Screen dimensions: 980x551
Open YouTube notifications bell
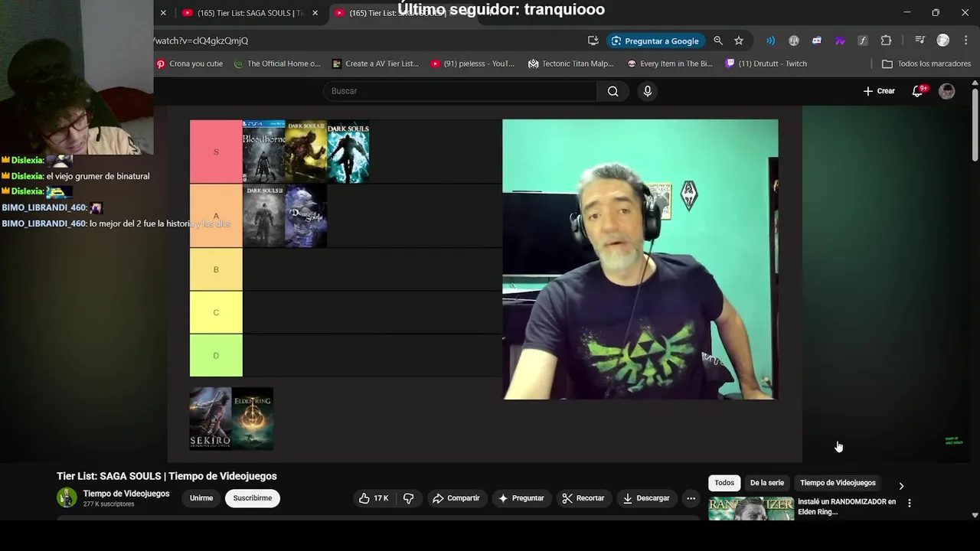918,91
